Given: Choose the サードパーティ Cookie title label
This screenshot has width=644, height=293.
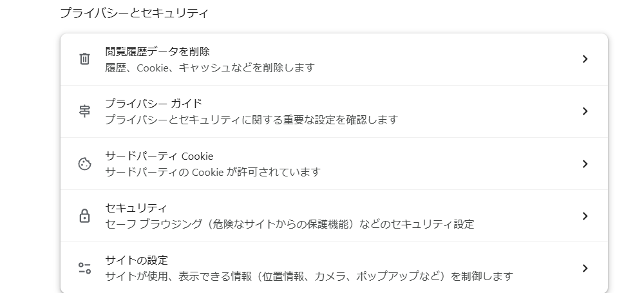Looking at the screenshot, I should pos(159,156).
